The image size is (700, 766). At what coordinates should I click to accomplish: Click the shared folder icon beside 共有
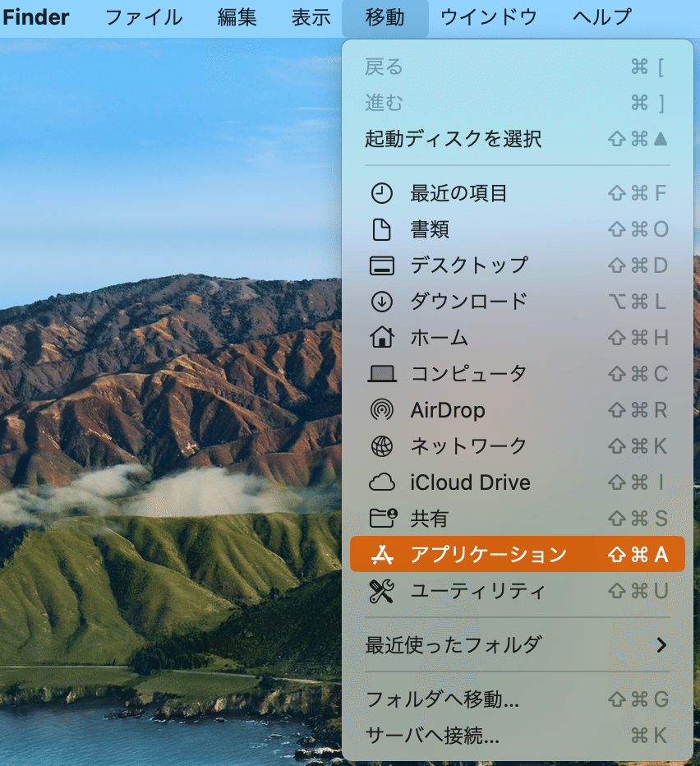point(383,518)
